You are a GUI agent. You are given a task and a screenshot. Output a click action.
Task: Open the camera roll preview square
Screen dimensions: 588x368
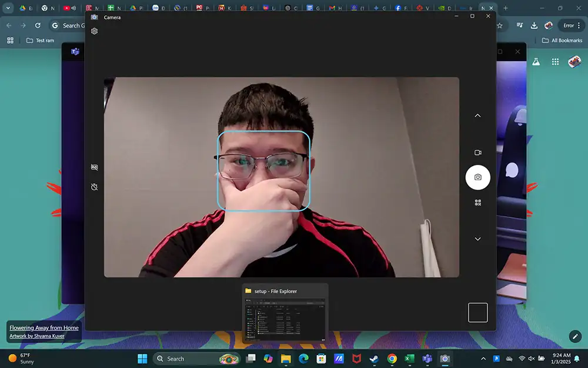click(x=477, y=312)
